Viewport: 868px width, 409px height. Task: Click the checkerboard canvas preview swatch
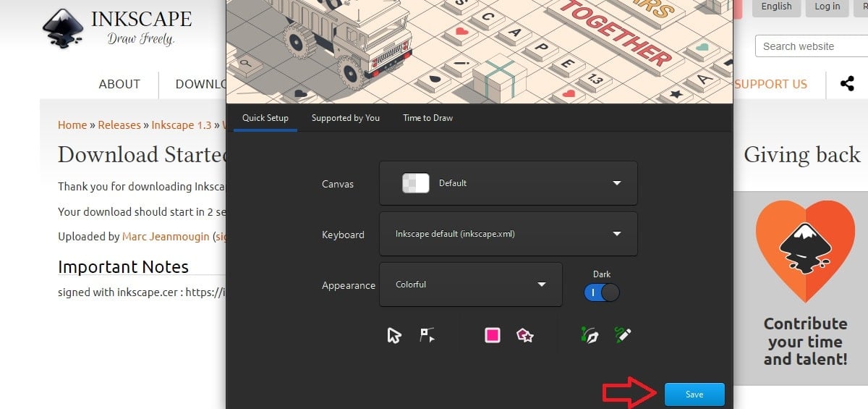pyautogui.click(x=416, y=183)
